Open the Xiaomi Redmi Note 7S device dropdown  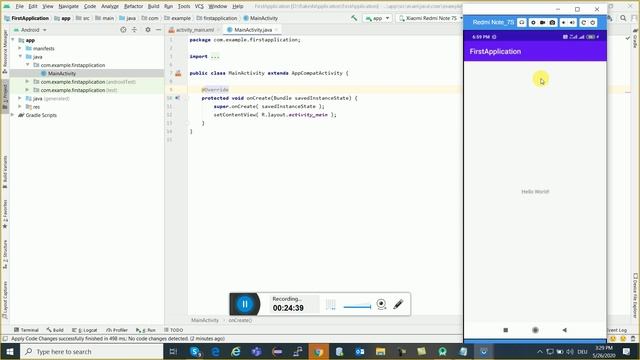coord(430,18)
